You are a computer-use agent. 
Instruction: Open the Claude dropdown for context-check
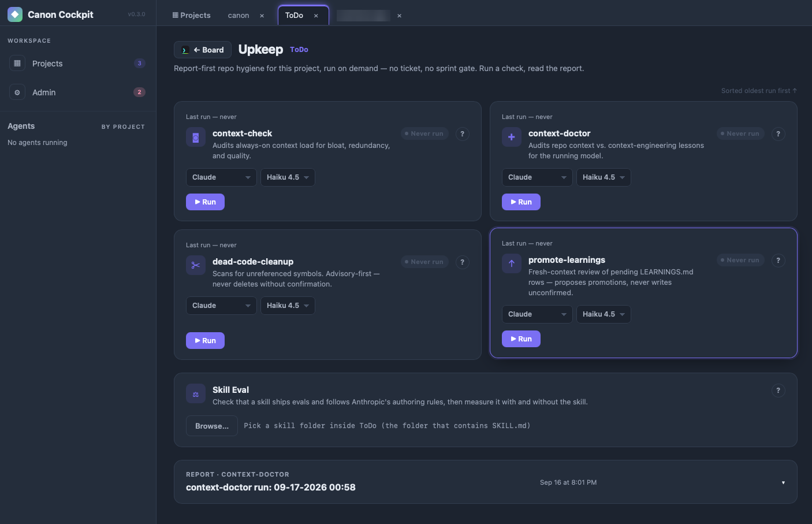(x=221, y=177)
